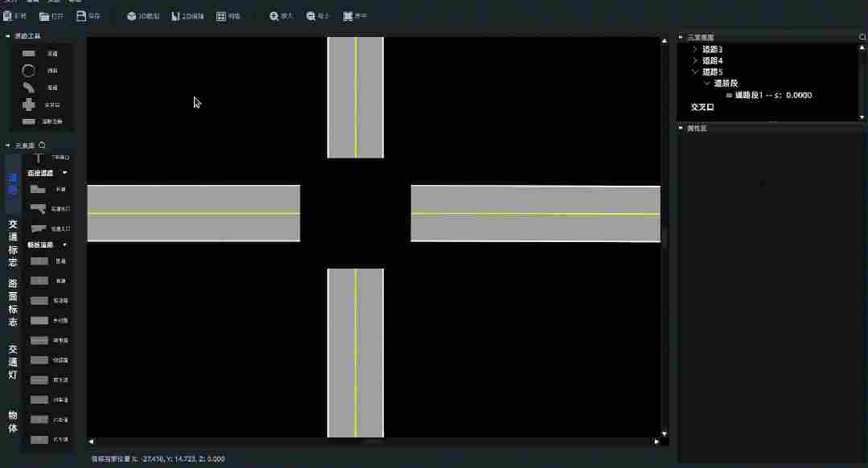Image resolution: width=868 pixels, height=468 pixels.
Task: Click the 放大 zoom-in toolbar icon
Action: pos(281,15)
